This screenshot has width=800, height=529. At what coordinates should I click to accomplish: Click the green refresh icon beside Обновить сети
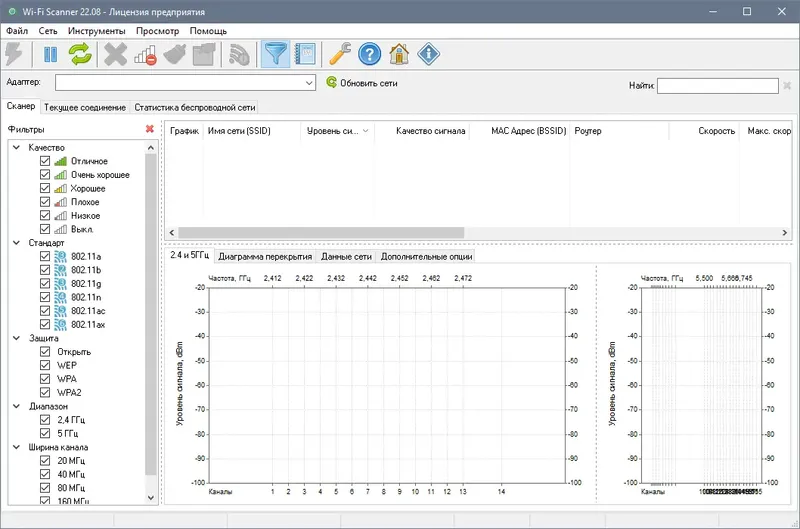(332, 82)
